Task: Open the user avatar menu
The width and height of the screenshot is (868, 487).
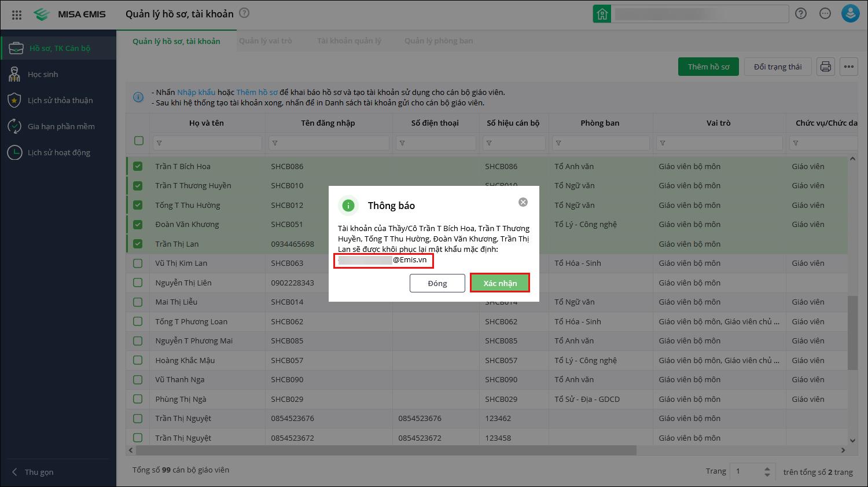Action: coord(850,13)
